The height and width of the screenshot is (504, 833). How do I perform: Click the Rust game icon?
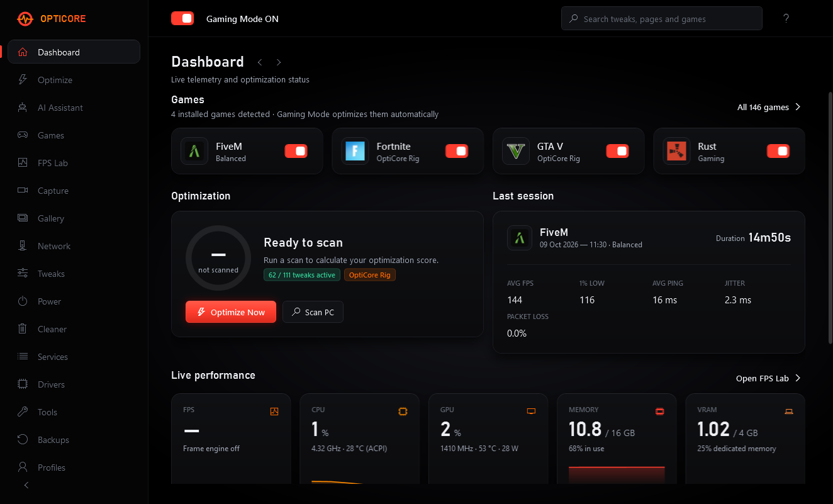tap(677, 151)
